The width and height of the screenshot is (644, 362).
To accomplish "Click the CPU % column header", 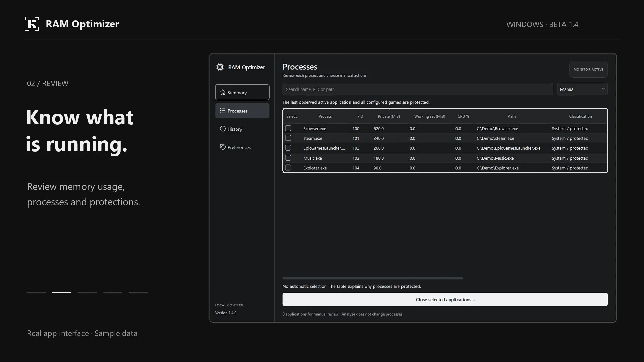I will [x=463, y=116].
